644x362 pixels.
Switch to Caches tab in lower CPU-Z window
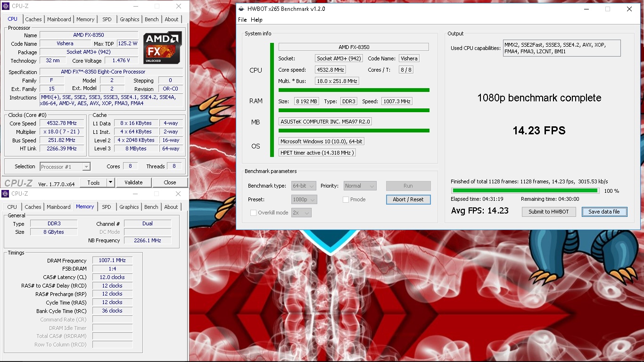click(x=33, y=207)
